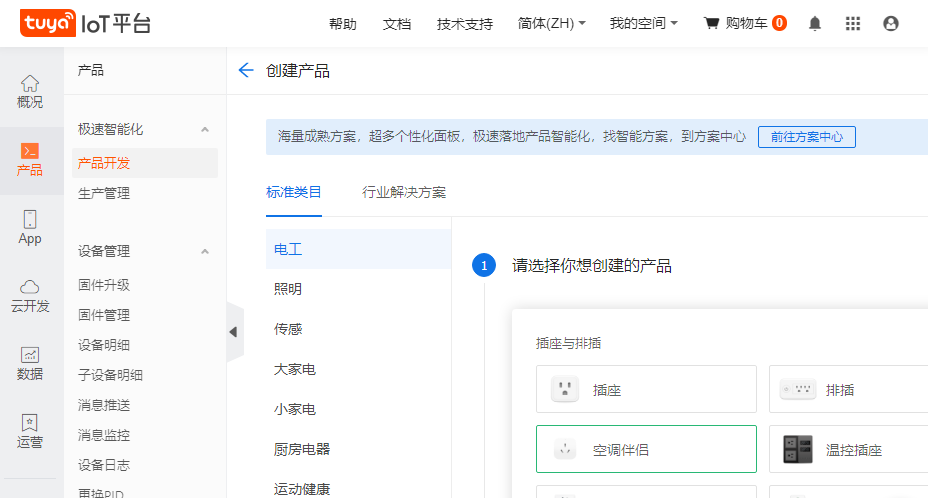
Task: Open the notifications bell
Action: tap(815, 23)
